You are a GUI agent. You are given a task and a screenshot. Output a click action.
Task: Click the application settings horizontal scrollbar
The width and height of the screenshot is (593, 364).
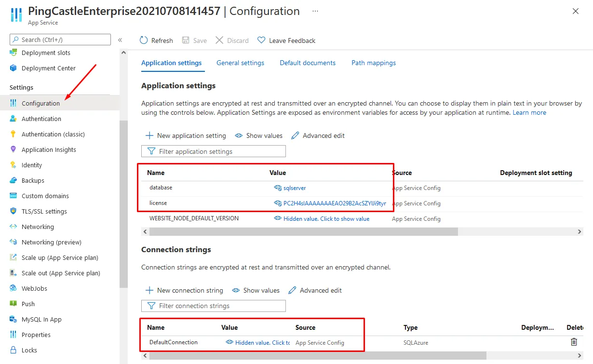(304, 232)
